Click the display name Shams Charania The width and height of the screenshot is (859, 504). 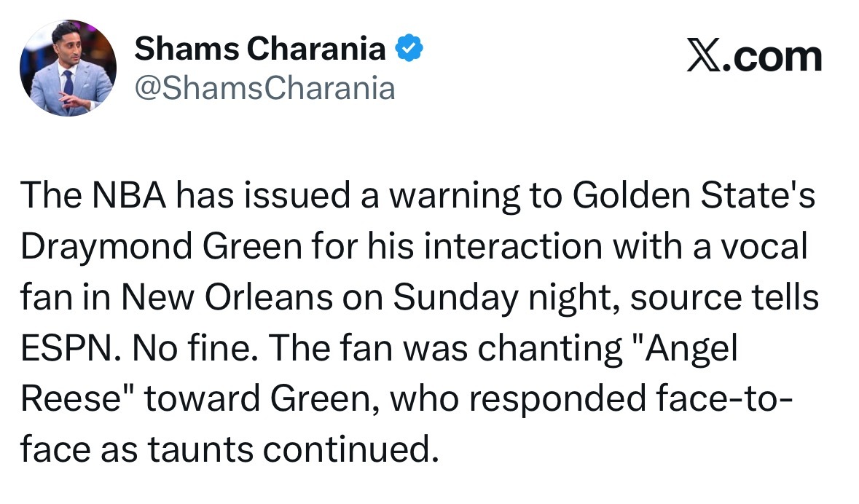point(260,50)
